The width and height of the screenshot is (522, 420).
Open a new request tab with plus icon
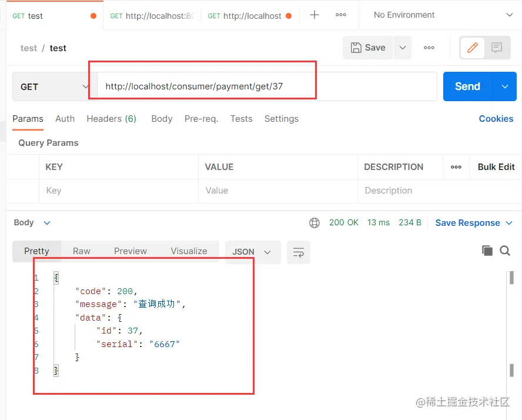tap(314, 15)
